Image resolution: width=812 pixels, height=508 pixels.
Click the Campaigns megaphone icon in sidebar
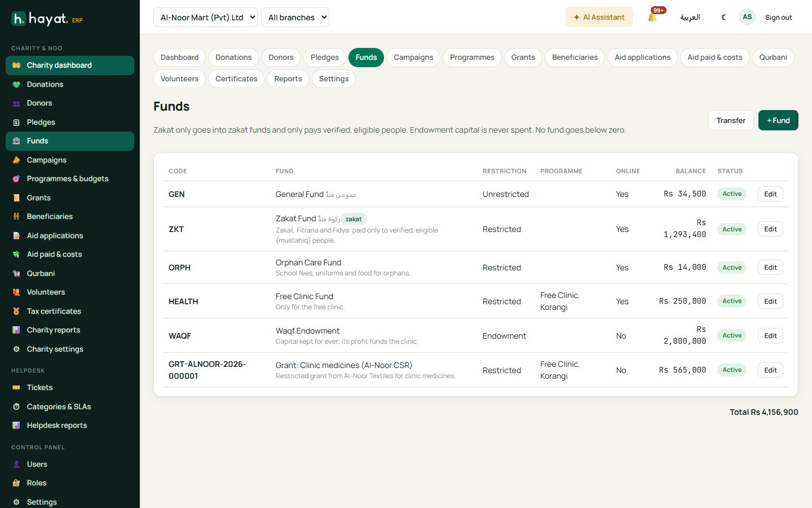16,160
